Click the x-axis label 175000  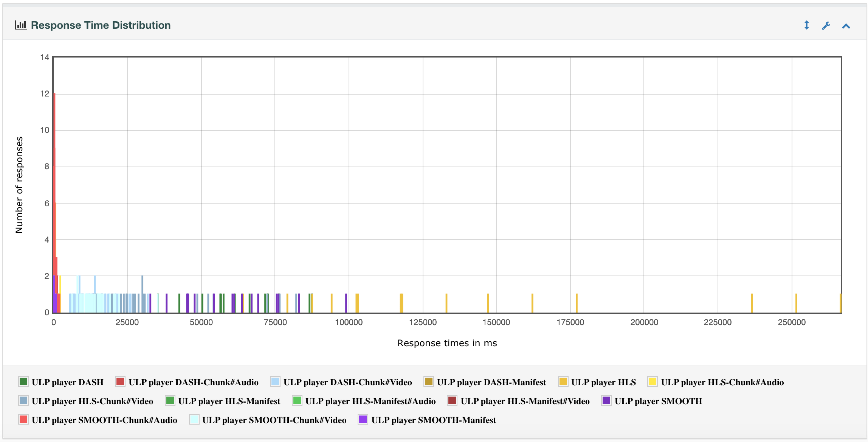click(x=570, y=322)
